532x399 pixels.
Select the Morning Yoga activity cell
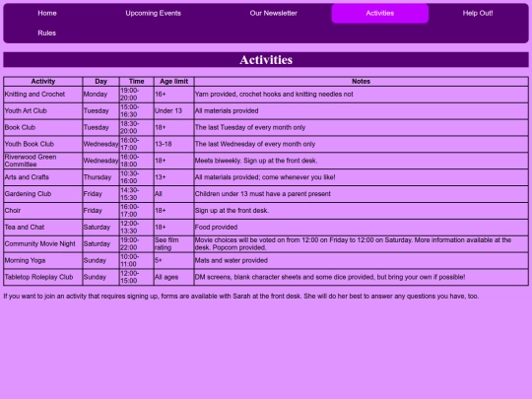coord(43,260)
